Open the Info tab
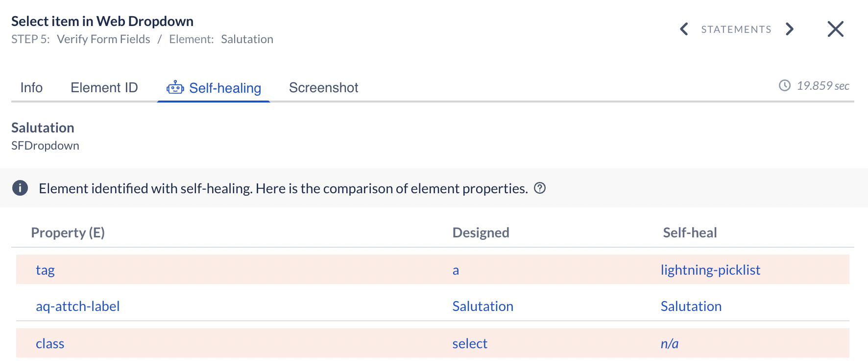Screen dimensions: 868x361 (x=31, y=88)
